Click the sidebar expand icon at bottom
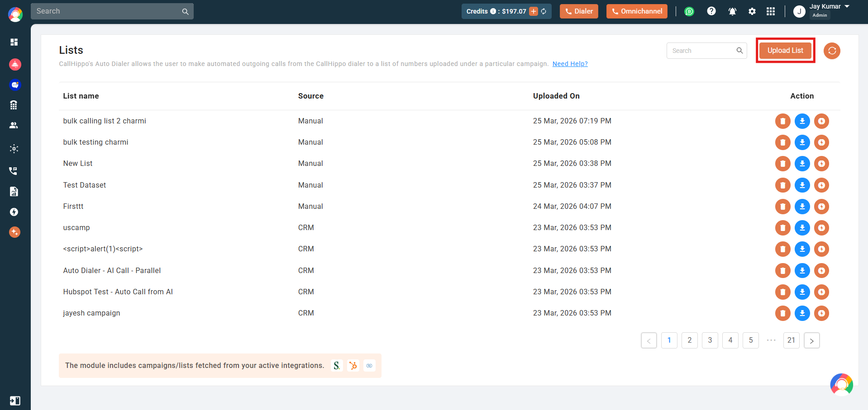The width and height of the screenshot is (868, 410). click(15, 401)
